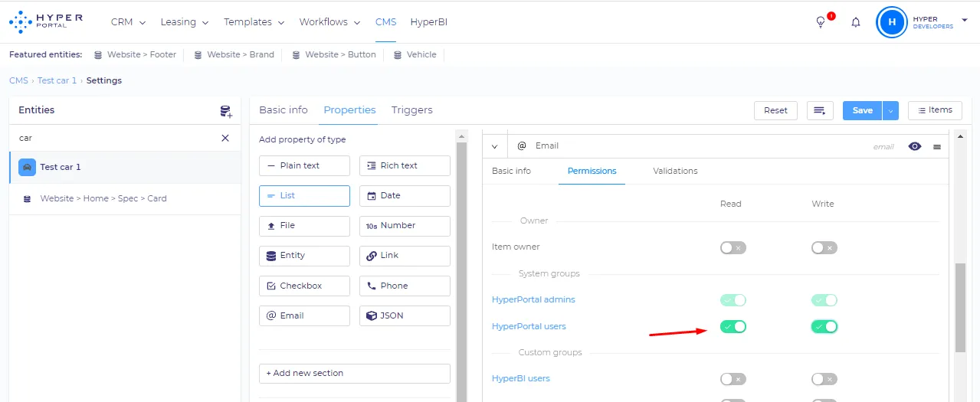Click the Website > Home > Spec > Card database icon

[x=27, y=199]
